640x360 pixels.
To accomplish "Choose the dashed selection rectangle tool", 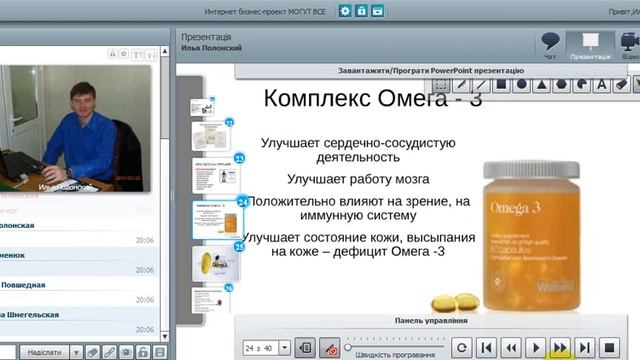I will coord(441,85).
